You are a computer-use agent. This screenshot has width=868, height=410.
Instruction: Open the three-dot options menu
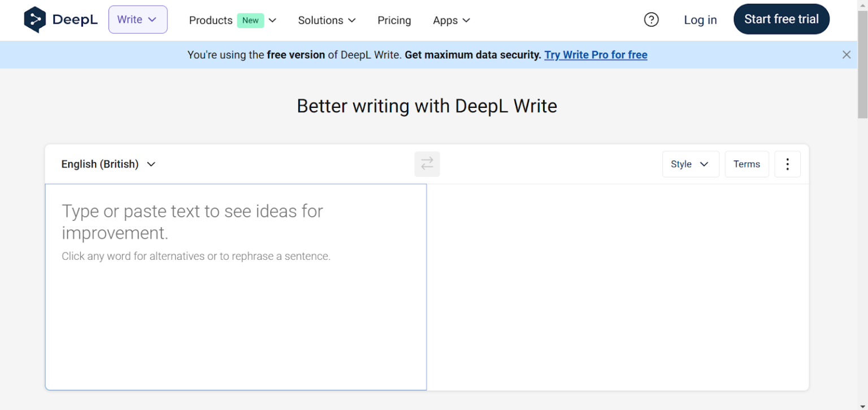click(787, 164)
